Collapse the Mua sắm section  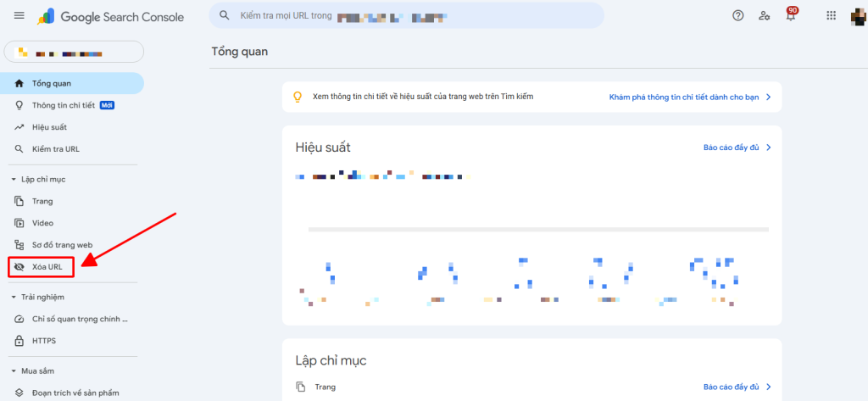pyautogui.click(x=14, y=371)
